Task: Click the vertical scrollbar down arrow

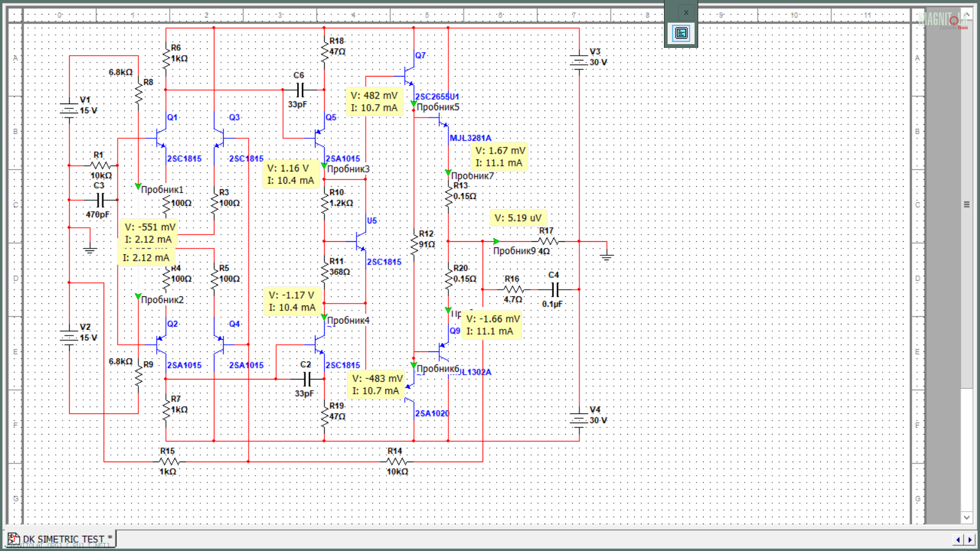Action: tap(967, 517)
